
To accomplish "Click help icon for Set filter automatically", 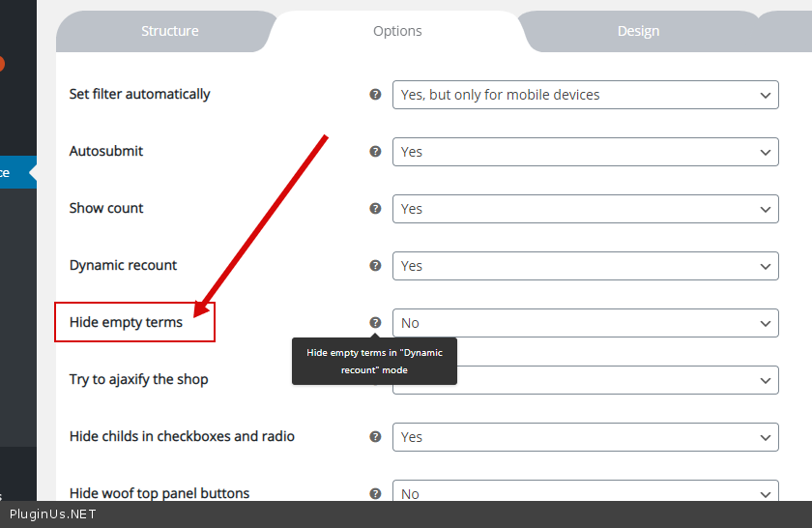I will [x=375, y=95].
